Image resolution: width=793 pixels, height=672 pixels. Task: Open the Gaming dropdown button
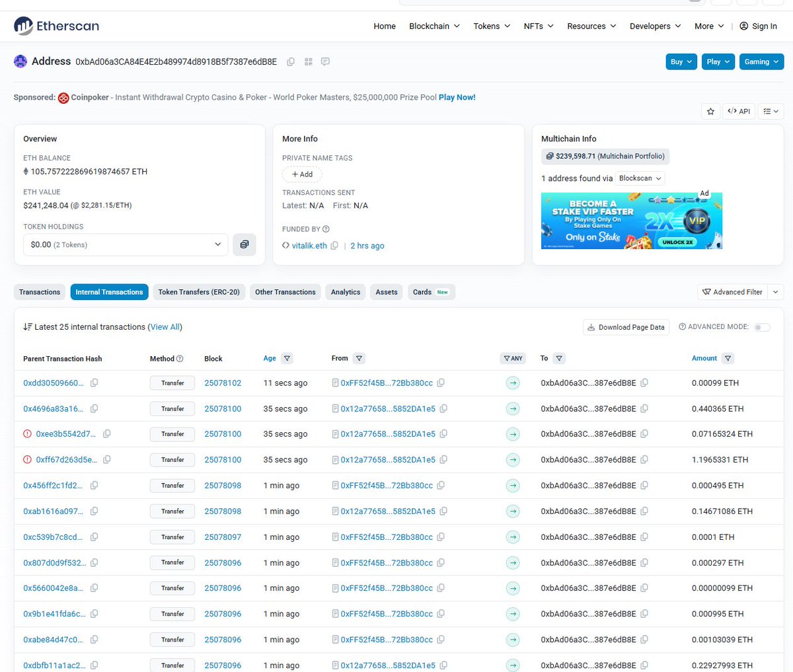click(x=762, y=61)
